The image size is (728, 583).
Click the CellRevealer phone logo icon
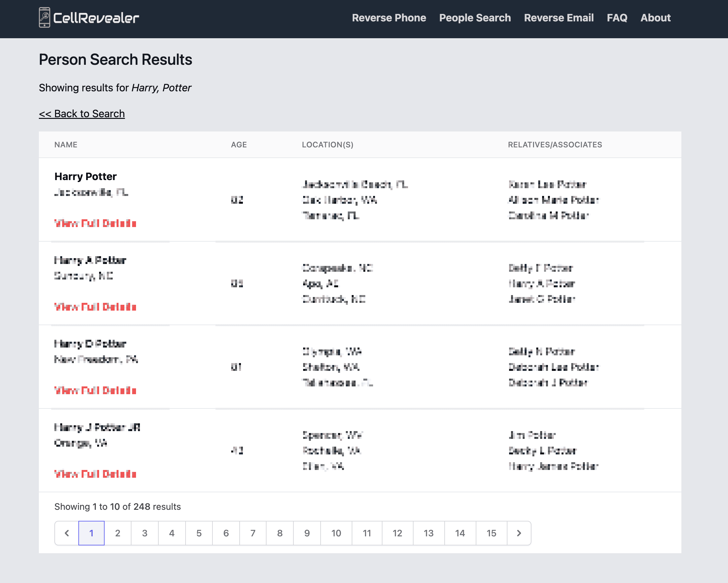point(44,17)
